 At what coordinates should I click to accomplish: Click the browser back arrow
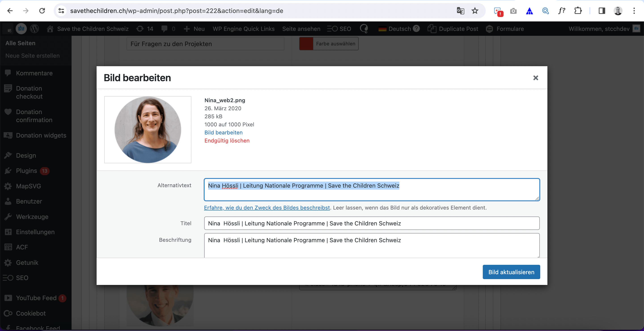point(10,11)
